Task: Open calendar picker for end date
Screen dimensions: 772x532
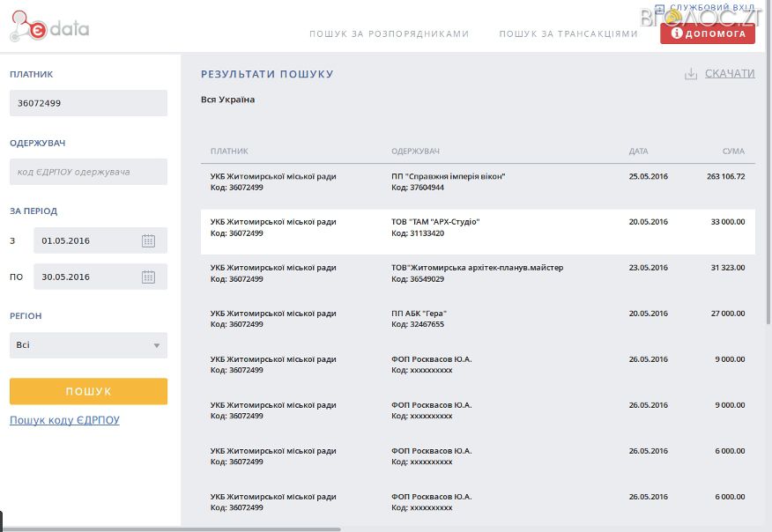Action: [x=148, y=277]
